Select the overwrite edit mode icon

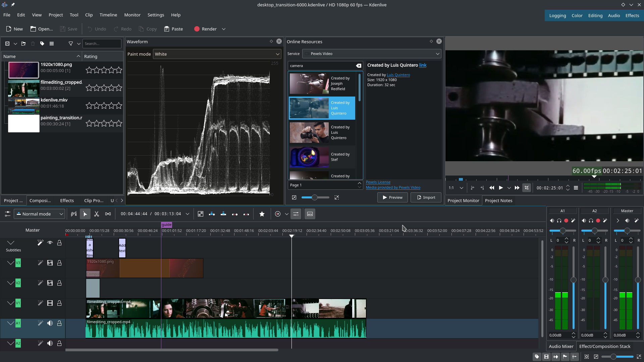(x=223, y=214)
